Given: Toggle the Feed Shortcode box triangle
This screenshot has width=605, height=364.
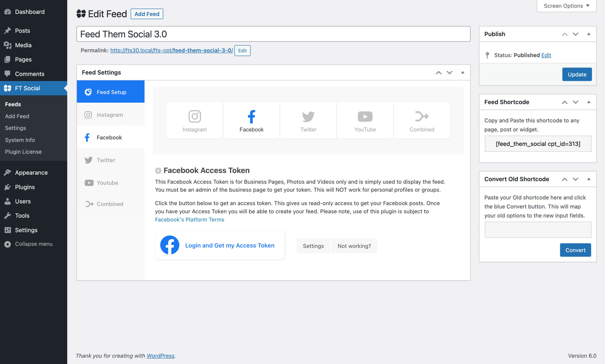Looking at the screenshot, I should [588, 102].
